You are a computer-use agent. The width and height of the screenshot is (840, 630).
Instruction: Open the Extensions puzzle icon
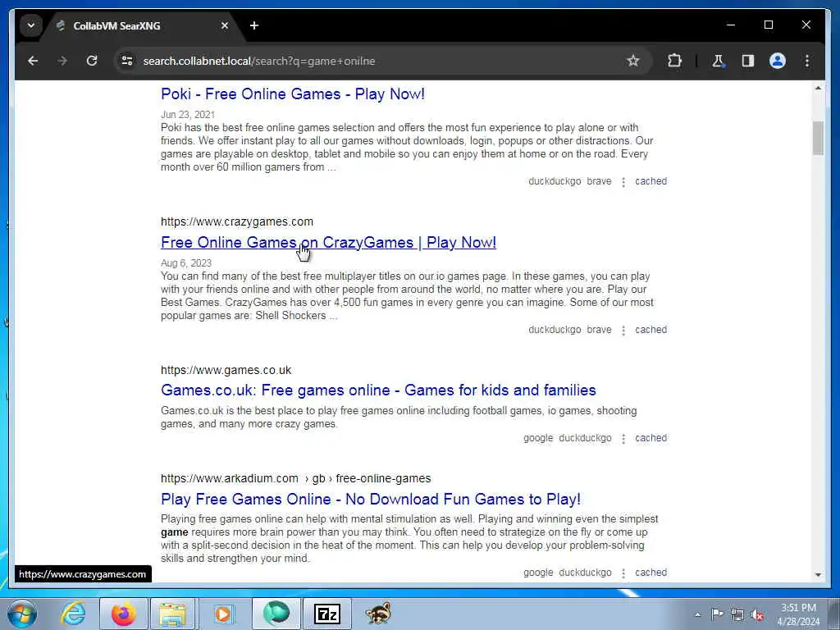point(674,61)
